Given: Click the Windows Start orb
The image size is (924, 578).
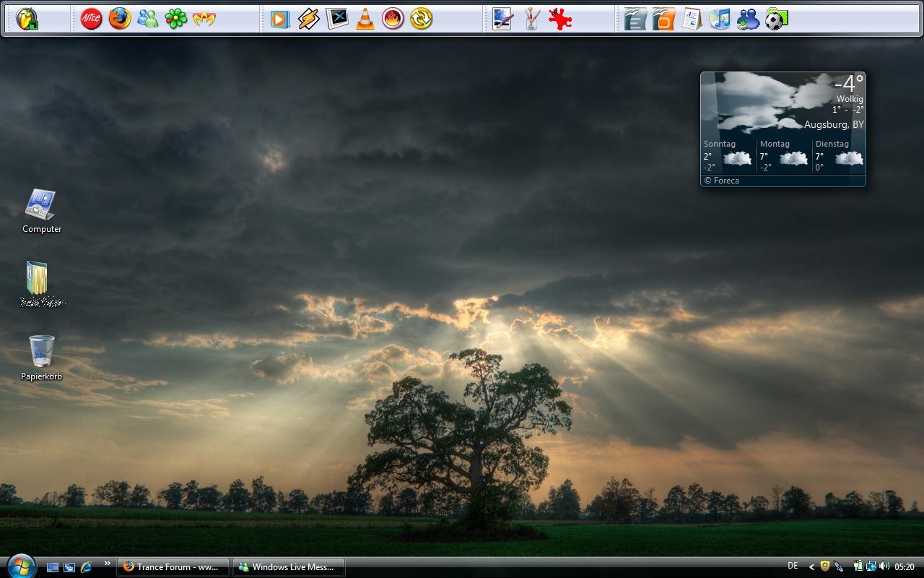Looking at the screenshot, I should click(x=20, y=566).
